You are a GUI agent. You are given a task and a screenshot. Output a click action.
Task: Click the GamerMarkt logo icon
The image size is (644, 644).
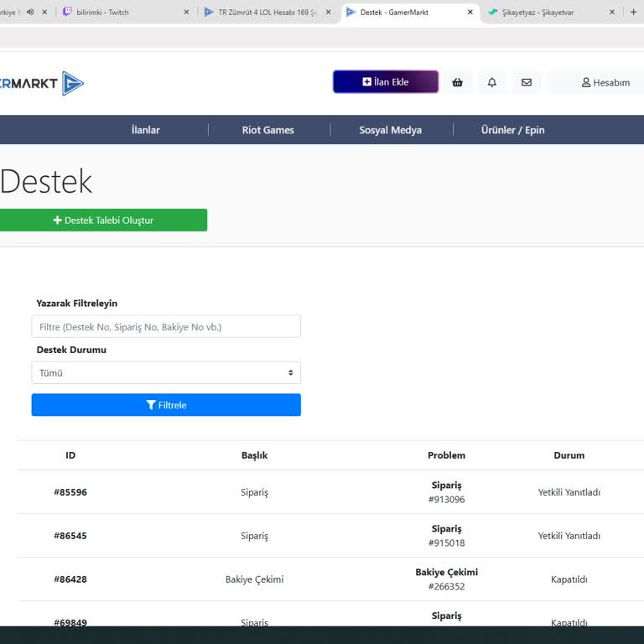click(72, 83)
